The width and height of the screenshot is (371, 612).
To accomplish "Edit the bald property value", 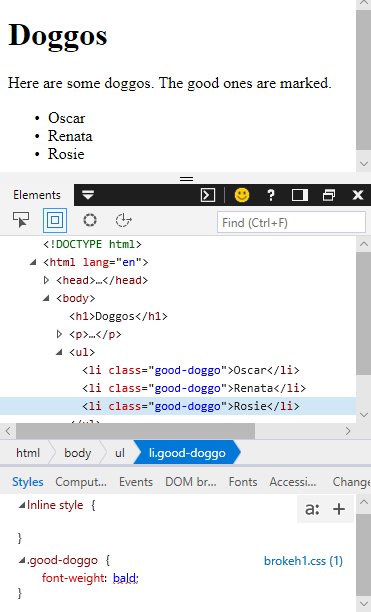I will pyautogui.click(x=124, y=578).
